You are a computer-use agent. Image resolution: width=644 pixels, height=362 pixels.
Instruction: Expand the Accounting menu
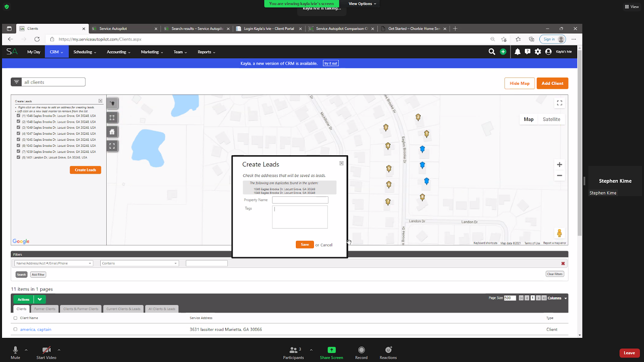119,52
